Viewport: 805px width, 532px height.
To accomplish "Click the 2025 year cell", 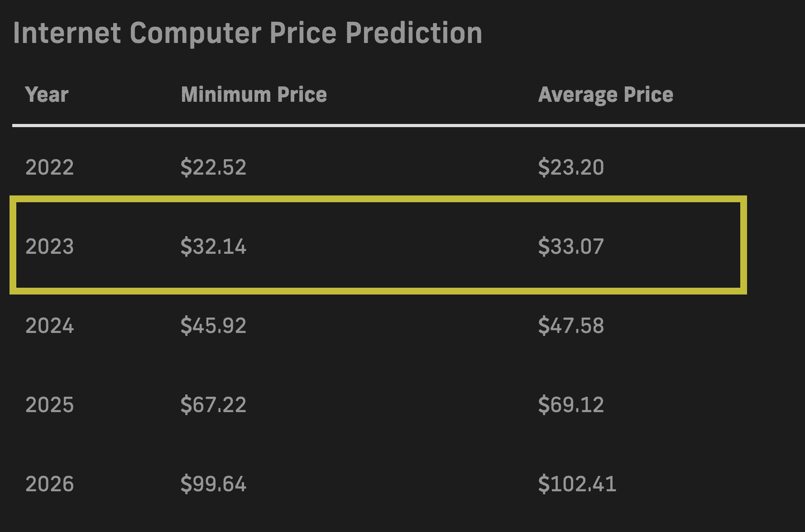I will (49, 405).
